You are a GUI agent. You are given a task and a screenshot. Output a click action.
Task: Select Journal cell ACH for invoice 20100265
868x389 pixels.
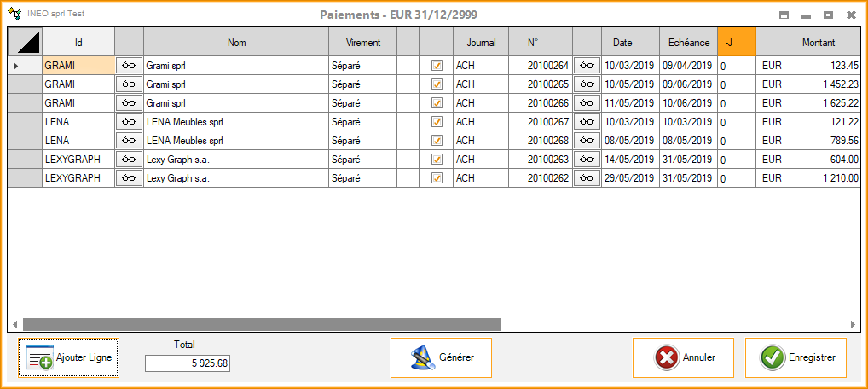(x=480, y=84)
